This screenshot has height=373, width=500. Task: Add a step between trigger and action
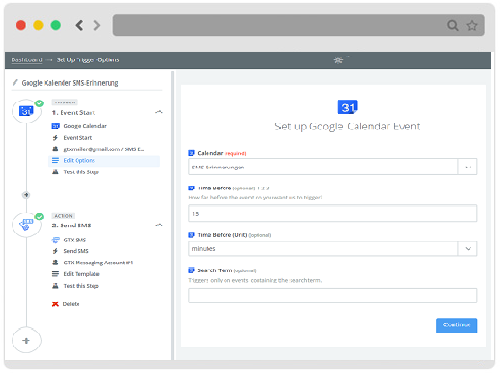tap(26, 195)
